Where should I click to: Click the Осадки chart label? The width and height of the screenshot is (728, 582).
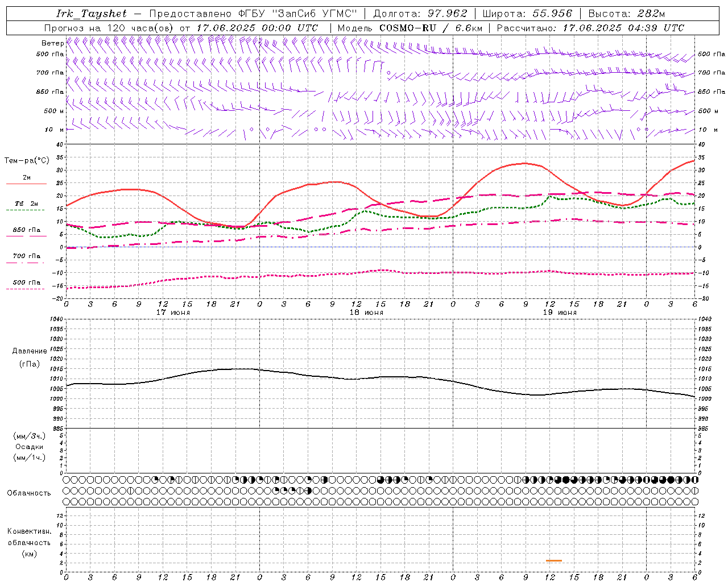[x=30, y=447]
